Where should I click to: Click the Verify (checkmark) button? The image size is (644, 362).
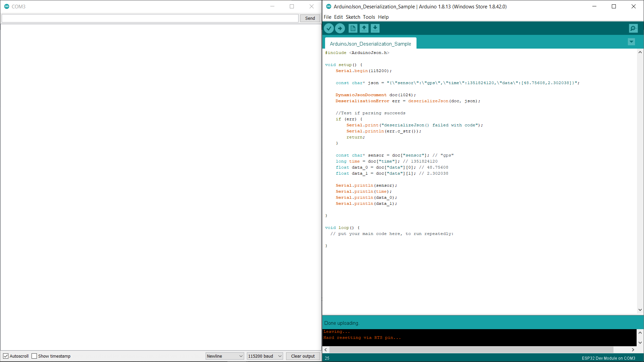pos(329,28)
